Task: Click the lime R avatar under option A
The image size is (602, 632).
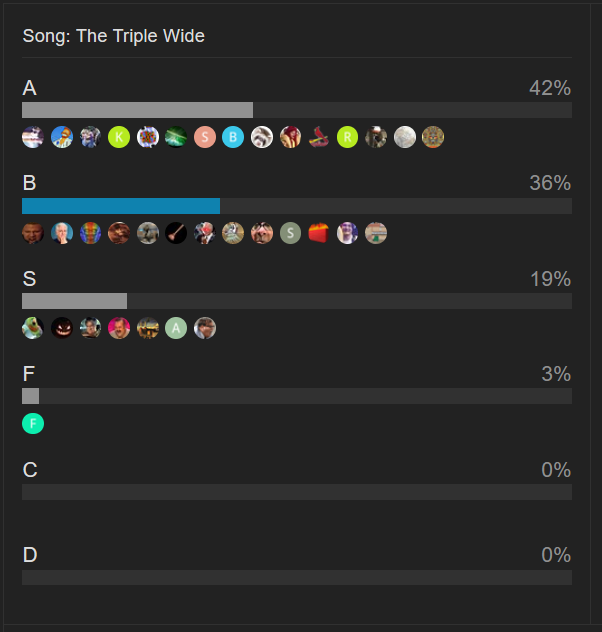Action: coord(347,137)
